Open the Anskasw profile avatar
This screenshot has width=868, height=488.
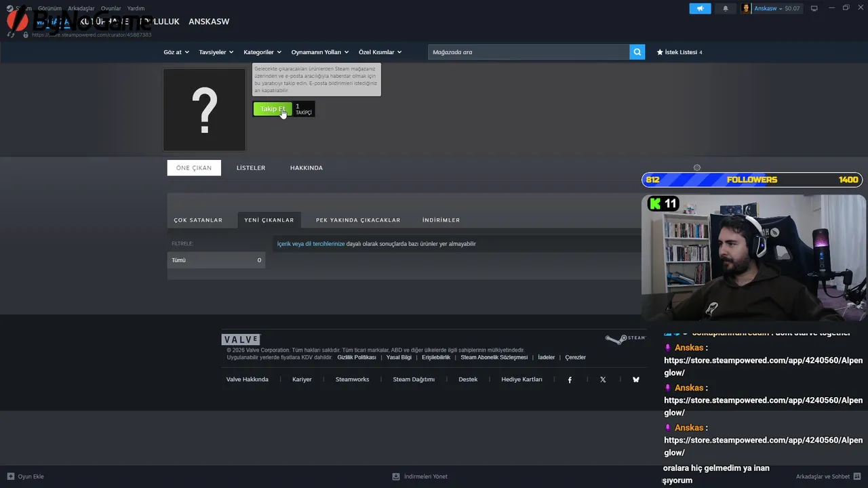tap(747, 8)
